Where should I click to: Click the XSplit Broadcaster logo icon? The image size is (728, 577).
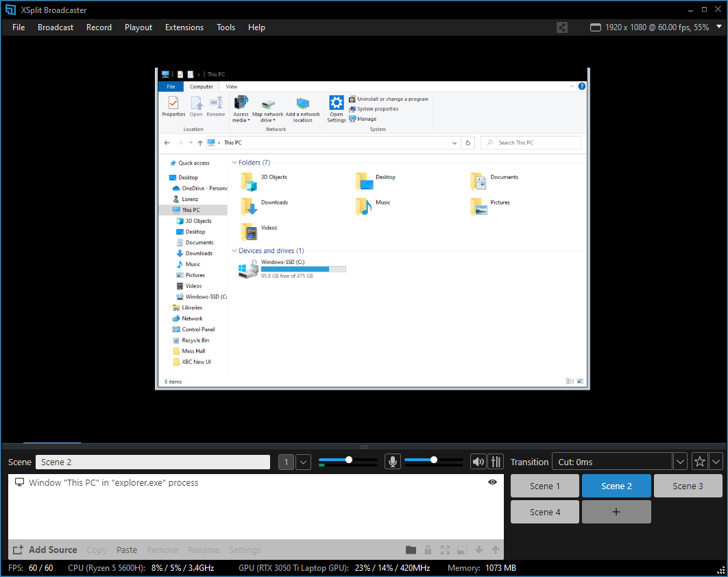(10, 10)
